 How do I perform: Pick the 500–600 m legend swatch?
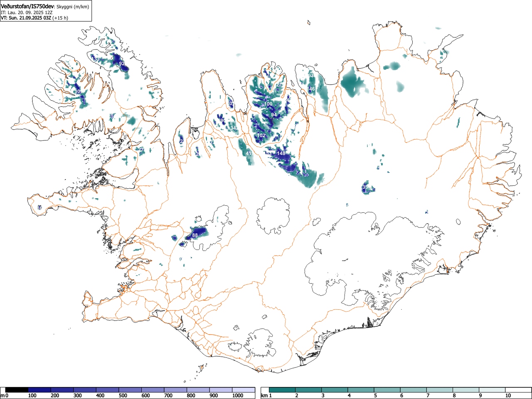pyautogui.click(x=130, y=390)
